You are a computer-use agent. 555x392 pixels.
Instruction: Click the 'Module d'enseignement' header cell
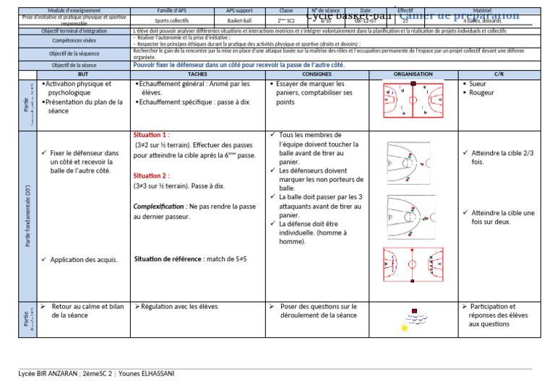(74, 11)
